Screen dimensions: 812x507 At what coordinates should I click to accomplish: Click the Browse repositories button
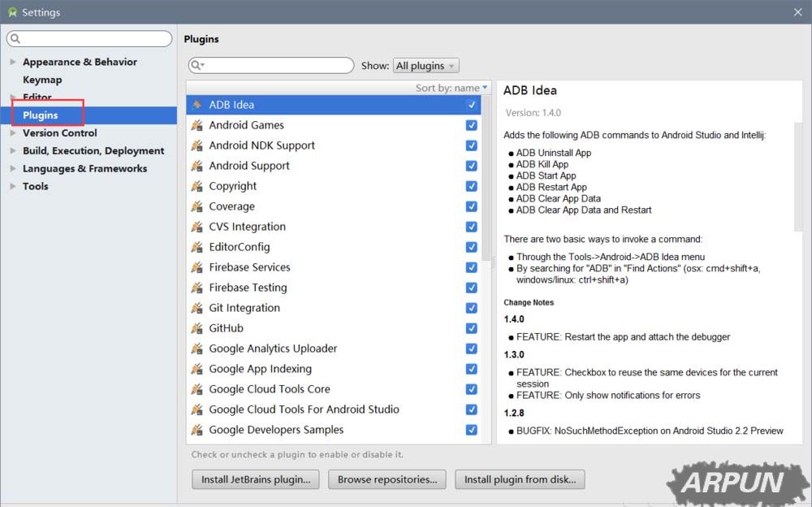coord(387,479)
